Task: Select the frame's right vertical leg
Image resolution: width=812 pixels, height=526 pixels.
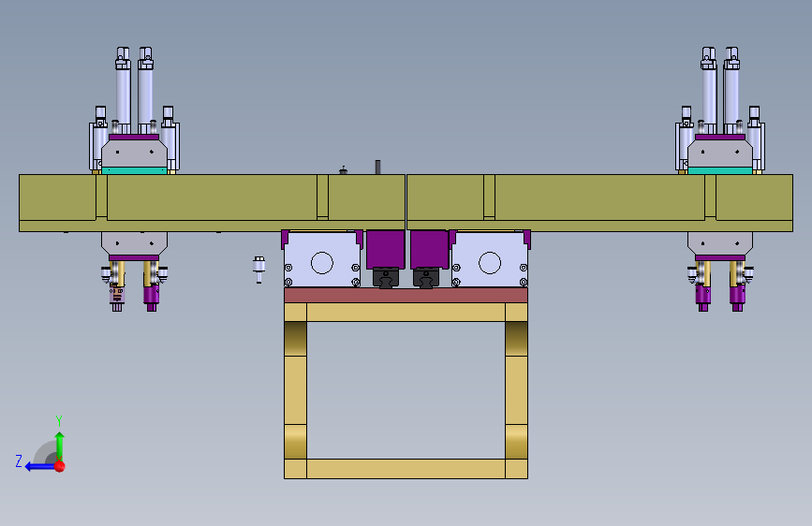Action: 516,390
